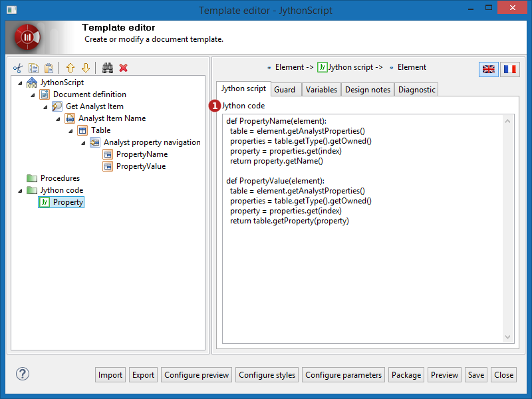Click the window system menu icon
532x399 pixels.
11,10
